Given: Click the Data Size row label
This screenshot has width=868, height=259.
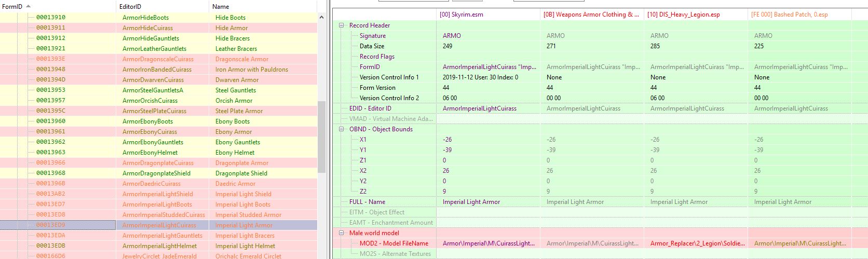Looking at the screenshot, I should pos(372,46).
